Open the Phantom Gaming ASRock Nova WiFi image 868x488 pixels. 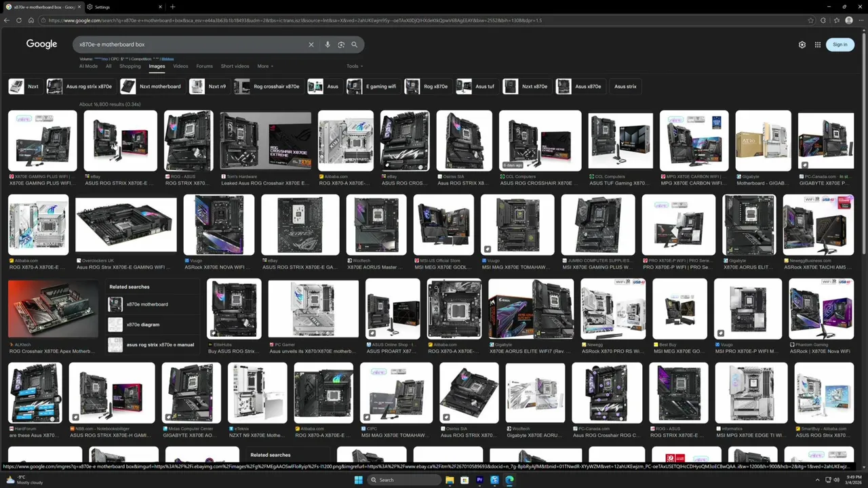[x=821, y=309]
